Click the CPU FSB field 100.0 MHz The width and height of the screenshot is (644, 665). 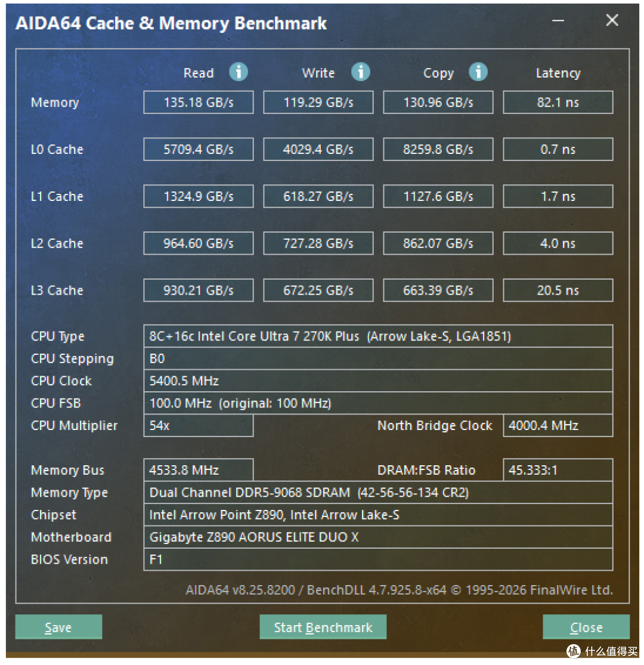pos(378,403)
